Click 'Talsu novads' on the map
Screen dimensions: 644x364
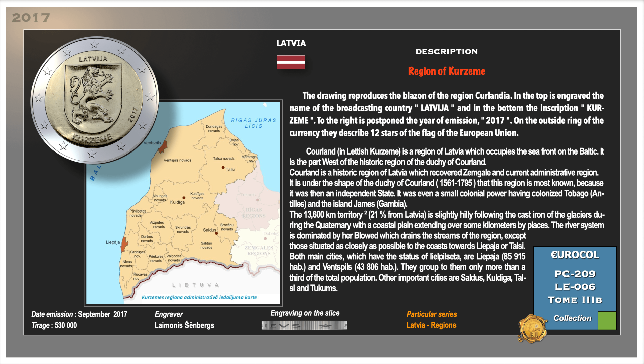pos(224,159)
